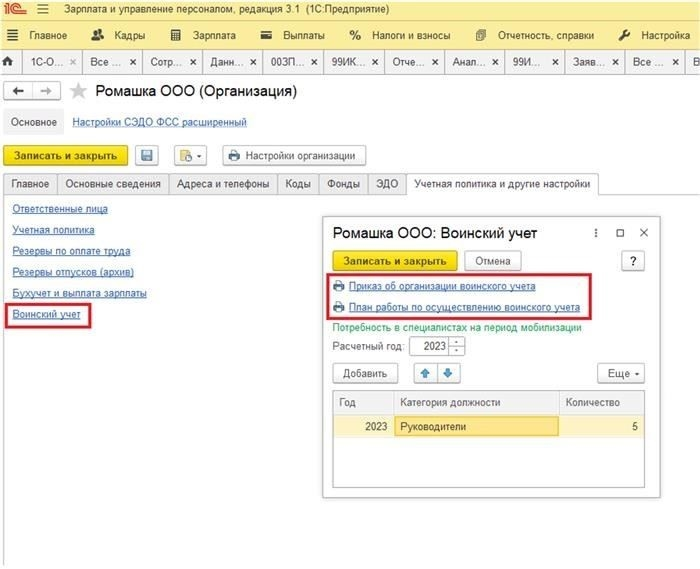Save with the floppy disk icon
700x569 pixels.
point(147,155)
